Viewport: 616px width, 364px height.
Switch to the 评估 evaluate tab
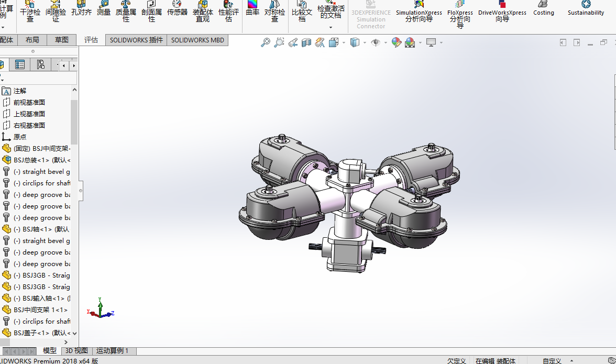(x=91, y=40)
